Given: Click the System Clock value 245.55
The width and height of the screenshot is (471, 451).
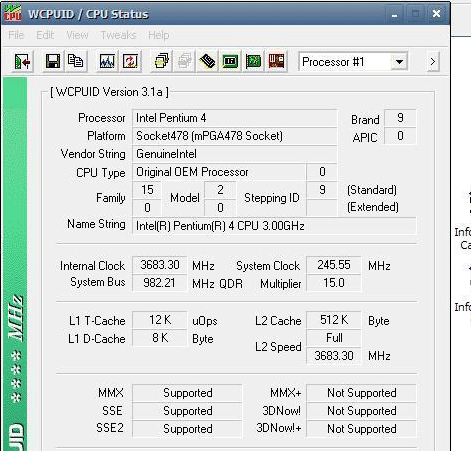Looking at the screenshot, I should pyautogui.click(x=334, y=265).
